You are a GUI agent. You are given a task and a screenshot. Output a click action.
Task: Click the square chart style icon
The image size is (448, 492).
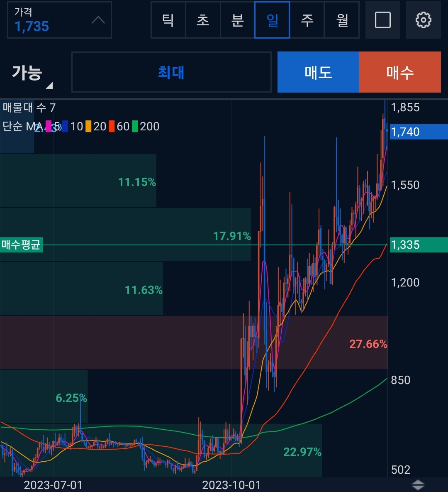[383, 20]
